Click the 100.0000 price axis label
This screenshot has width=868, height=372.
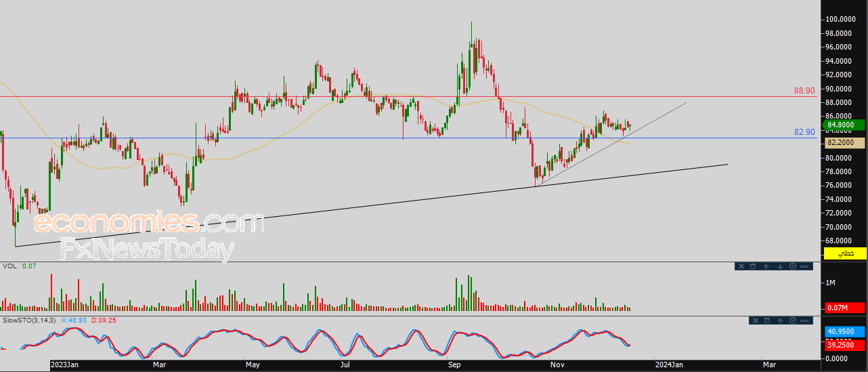pyautogui.click(x=840, y=19)
